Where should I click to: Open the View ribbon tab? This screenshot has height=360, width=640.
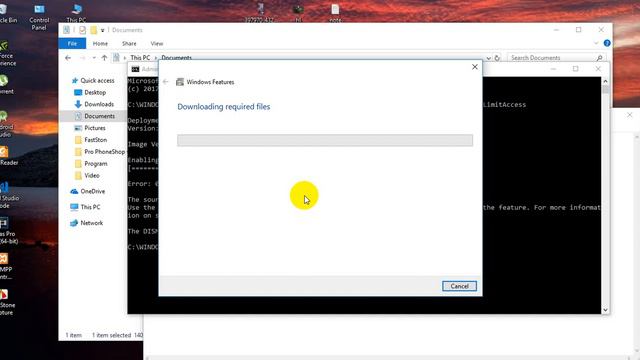(157, 43)
